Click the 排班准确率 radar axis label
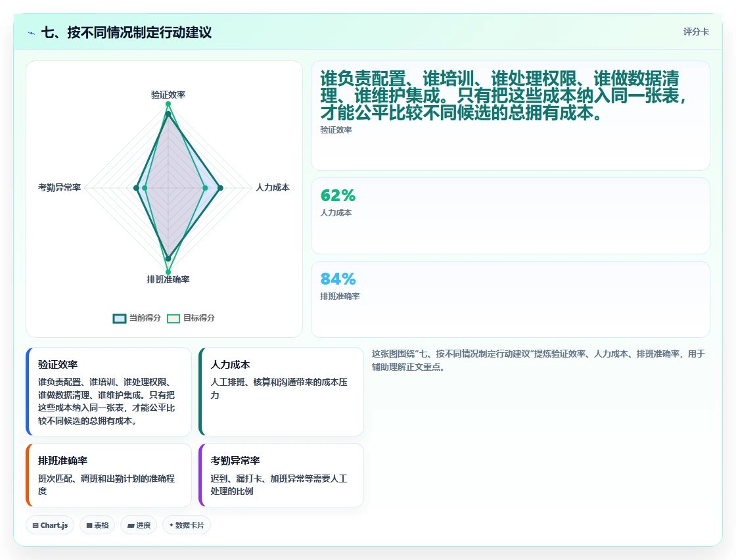736x560 pixels. pyautogui.click(x=168, y=279)
